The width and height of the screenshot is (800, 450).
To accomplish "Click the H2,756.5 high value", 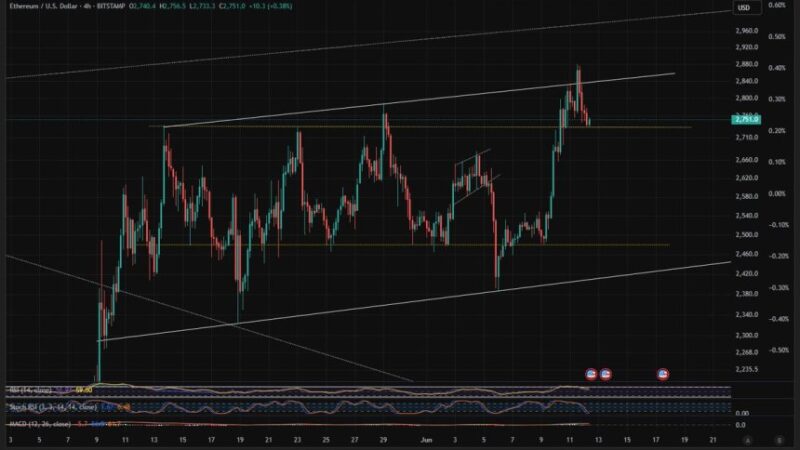I will click(174, 6).
